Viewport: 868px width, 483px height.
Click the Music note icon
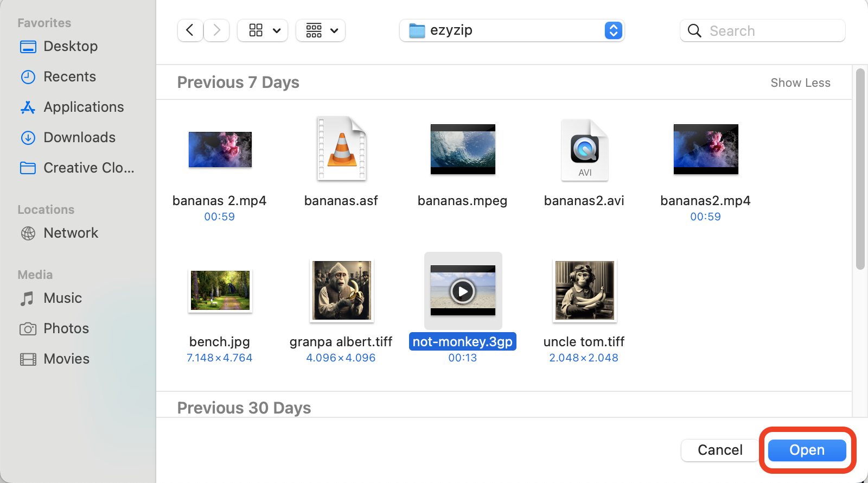[27, 298]
